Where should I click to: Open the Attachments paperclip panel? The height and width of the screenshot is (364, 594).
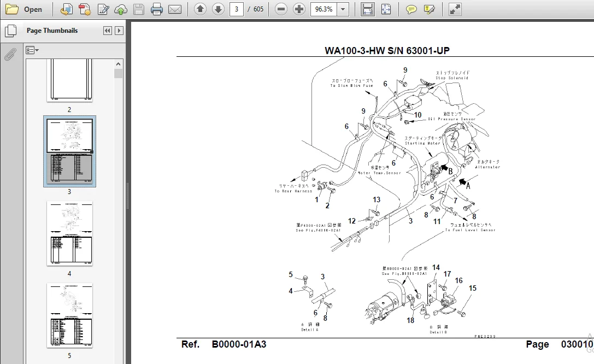point(10,54)
